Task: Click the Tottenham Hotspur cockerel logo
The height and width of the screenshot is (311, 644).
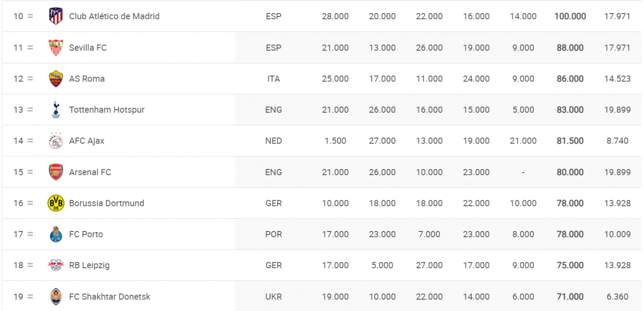Action: pyautogui.click(x=55, y=110)
